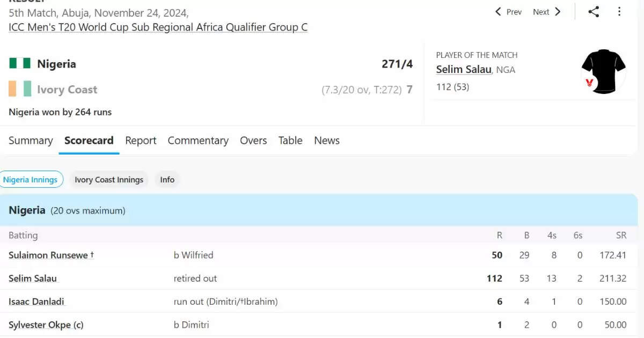644x338 pixels.
Task: Go to next match with Next arrow
Action: tap(547, 12)
